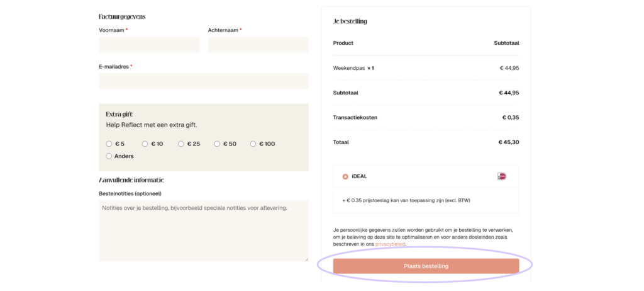The height and width of the screenshot is (291, 644).
Task: Pick the € 25 extra gift radio
Action: [181, 144]
